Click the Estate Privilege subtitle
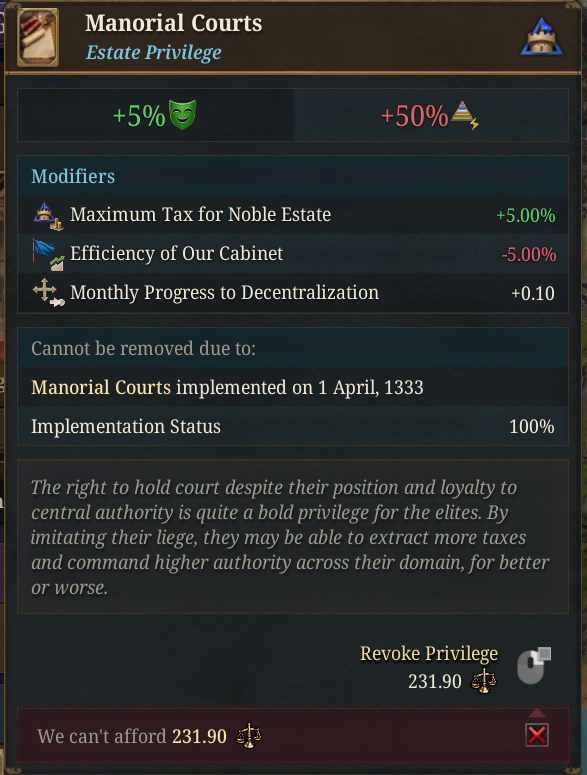Screen dimensions: 587x775 (154, 52)
